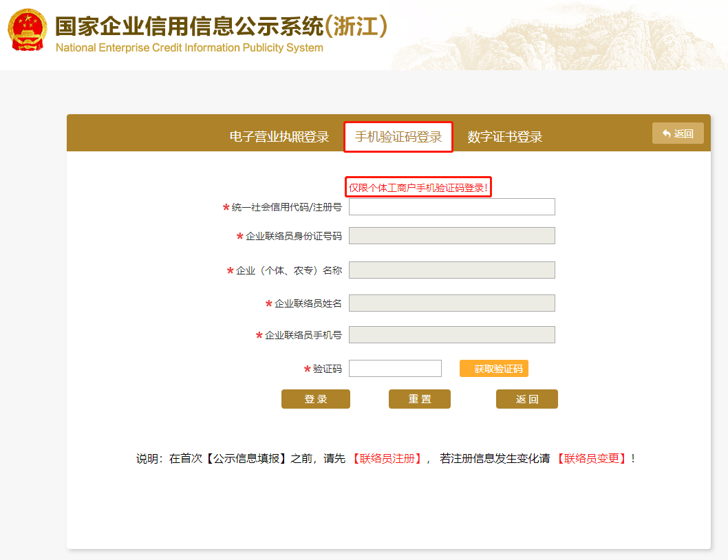
Task: Click the 重置 button to reset form
Action: (420, 398)
